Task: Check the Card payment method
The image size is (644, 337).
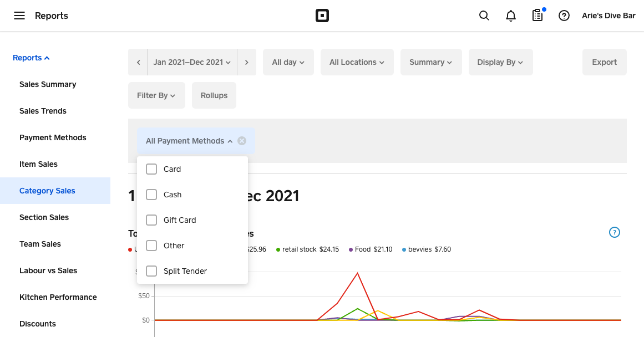Action: click(x=151, y=169)
